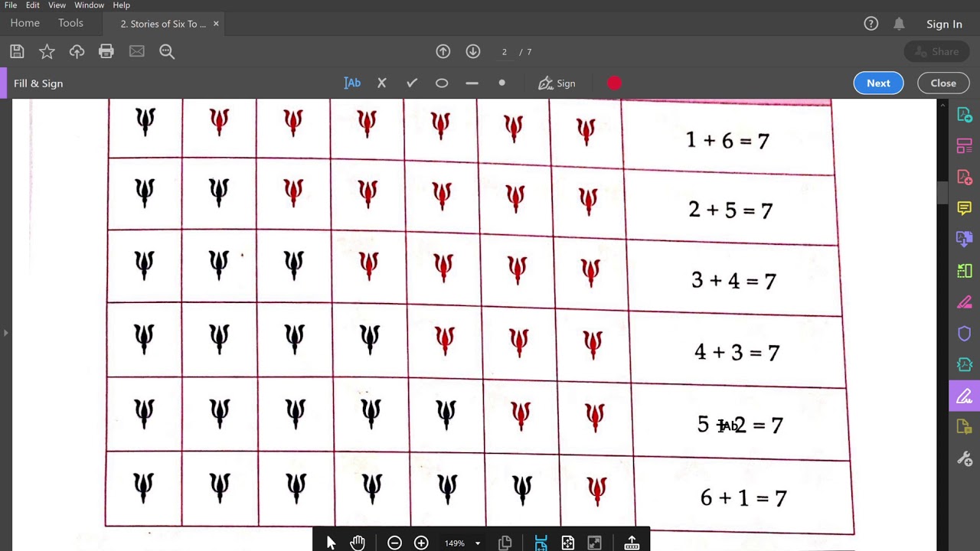Select the Stories of Six To document tab
The height and width of the screenshot is (551, 980).
[x=163, y=24]
